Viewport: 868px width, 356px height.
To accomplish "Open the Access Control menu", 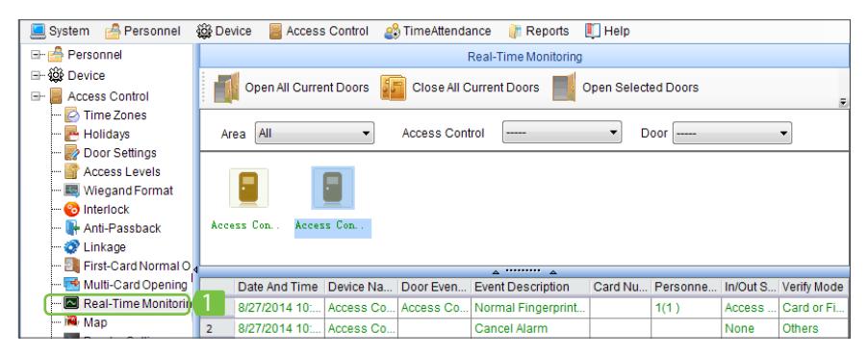I will pos(319,32).
